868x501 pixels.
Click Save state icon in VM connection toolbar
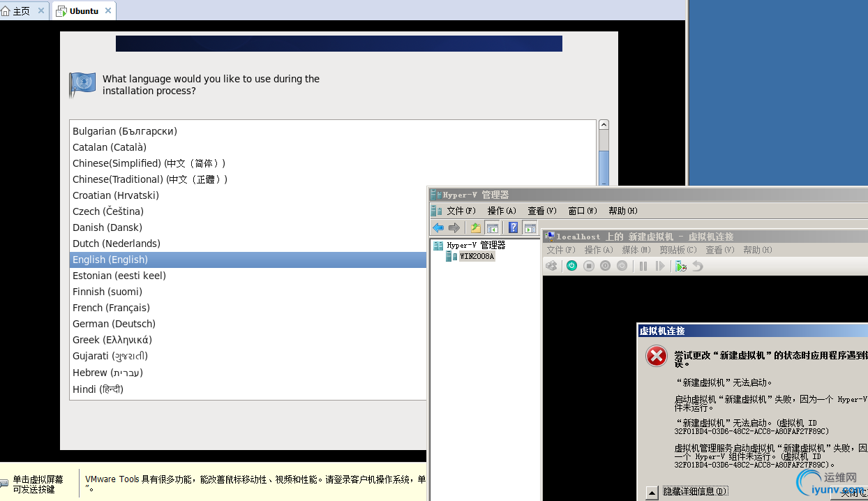(622, 266)
